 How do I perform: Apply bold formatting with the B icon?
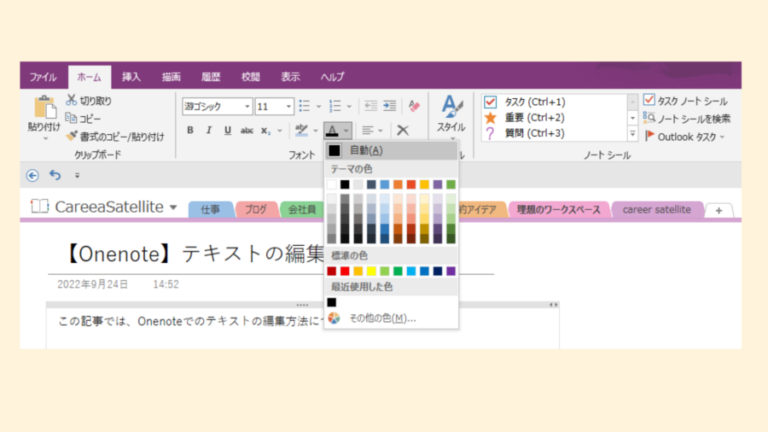[x=190, y=130]
